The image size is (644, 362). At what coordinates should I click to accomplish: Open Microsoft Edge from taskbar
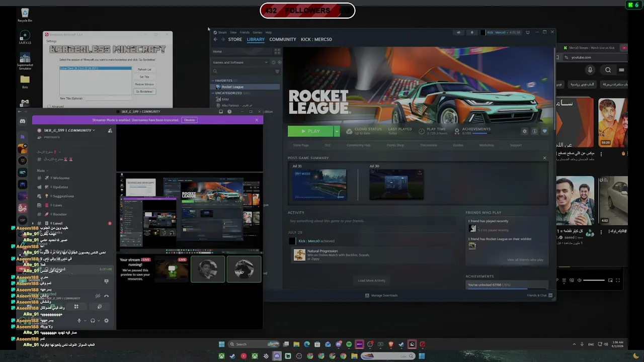[307, 344]
